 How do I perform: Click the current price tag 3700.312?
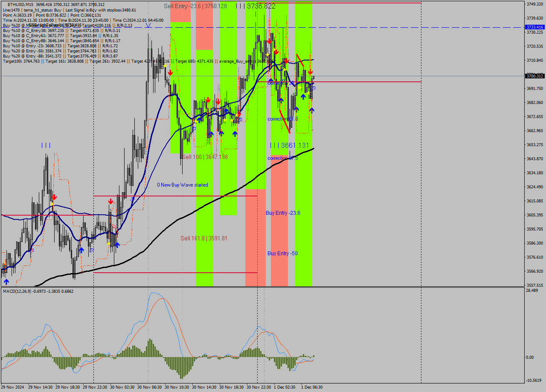tap(535, 76)
